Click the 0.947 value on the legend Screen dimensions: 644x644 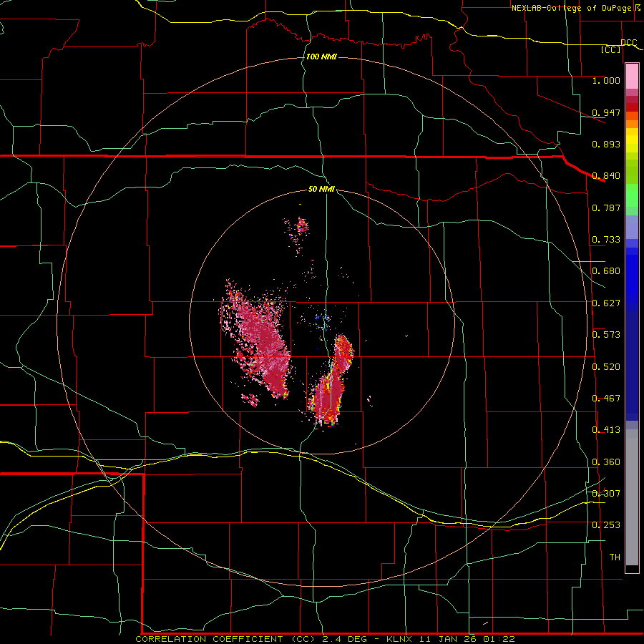tap(606, 112)
